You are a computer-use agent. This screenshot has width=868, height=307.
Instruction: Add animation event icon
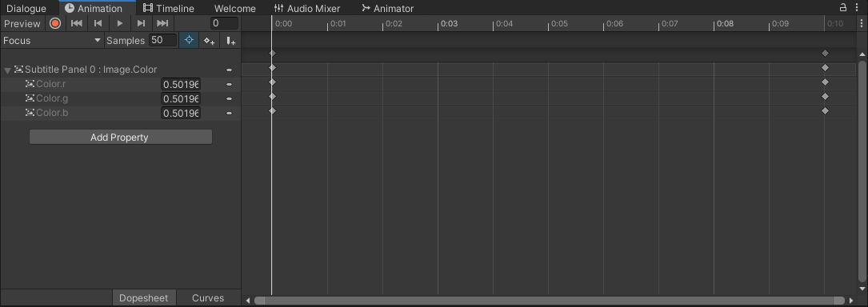click(x=230, y=41)
